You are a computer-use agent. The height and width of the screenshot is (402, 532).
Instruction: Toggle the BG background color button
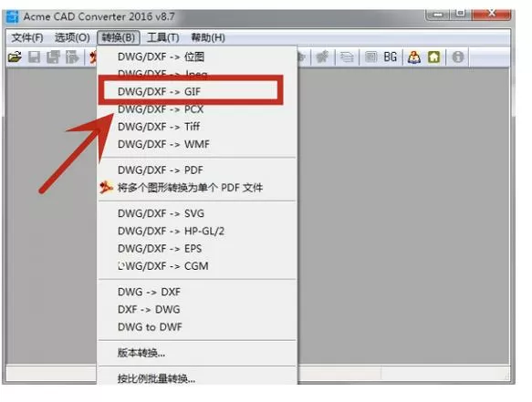[x=391, y=57]
